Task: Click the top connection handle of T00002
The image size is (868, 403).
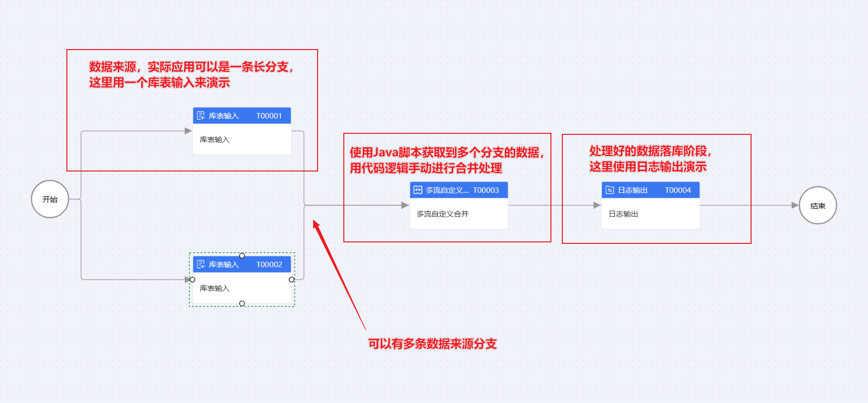Action: [x=242, y=256]
